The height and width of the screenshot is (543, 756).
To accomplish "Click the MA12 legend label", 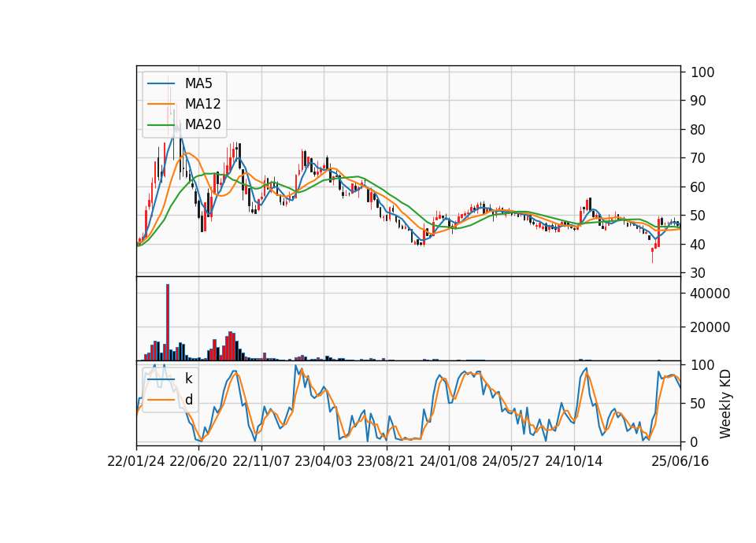I will click(202, 104).
